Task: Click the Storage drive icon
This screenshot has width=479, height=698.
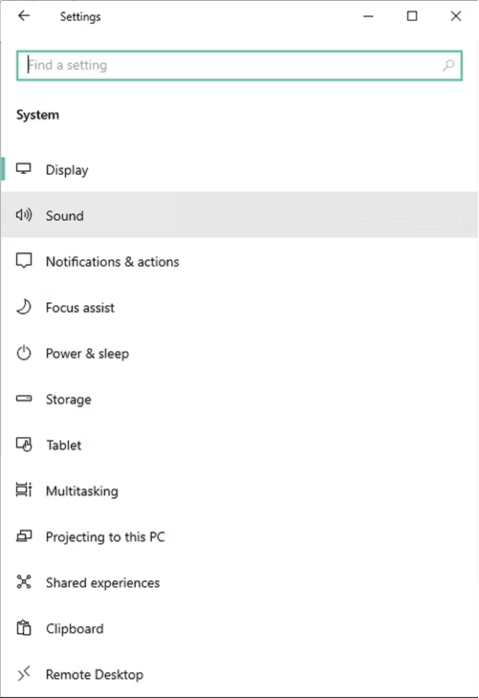Action: coord(24,398)
